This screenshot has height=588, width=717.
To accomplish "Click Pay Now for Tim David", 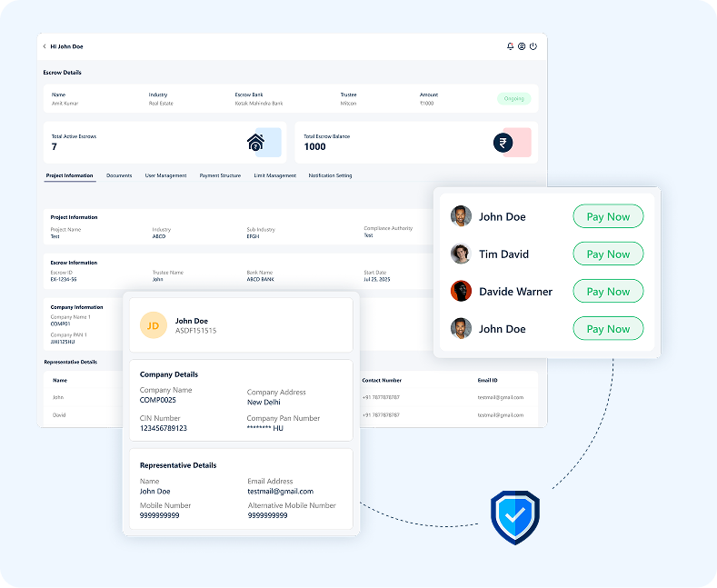I will tap(608, 254).
